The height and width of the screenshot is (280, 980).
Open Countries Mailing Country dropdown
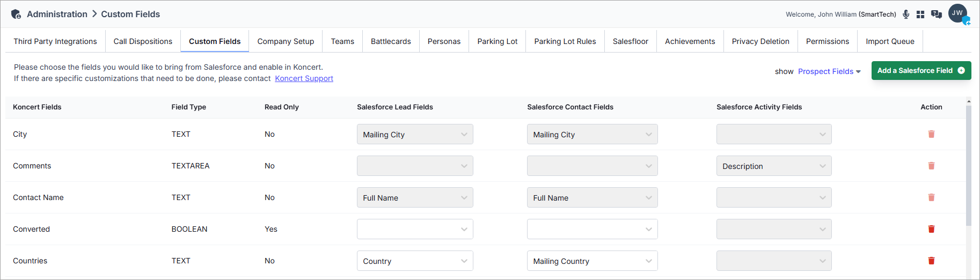(592, 261)
